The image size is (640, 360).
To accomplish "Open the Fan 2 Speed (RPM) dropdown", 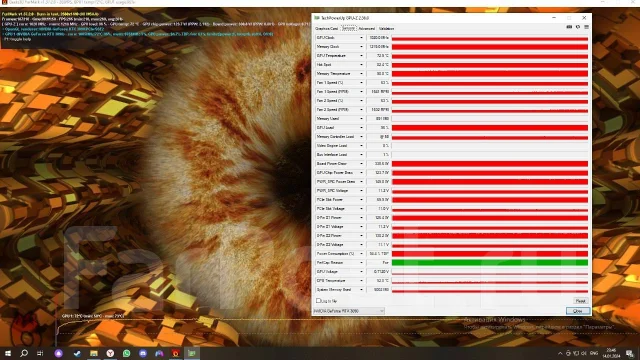I will point(361,109).
